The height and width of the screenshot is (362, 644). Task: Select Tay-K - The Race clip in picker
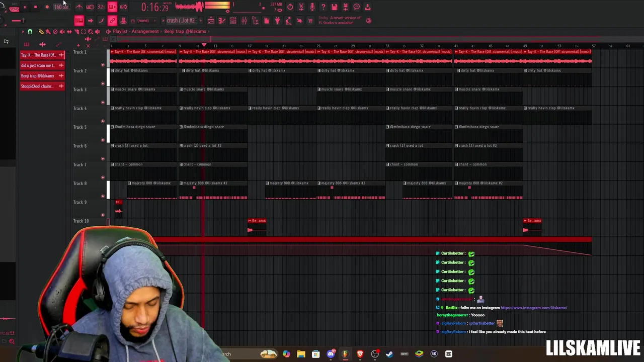(x=42, y=55)
